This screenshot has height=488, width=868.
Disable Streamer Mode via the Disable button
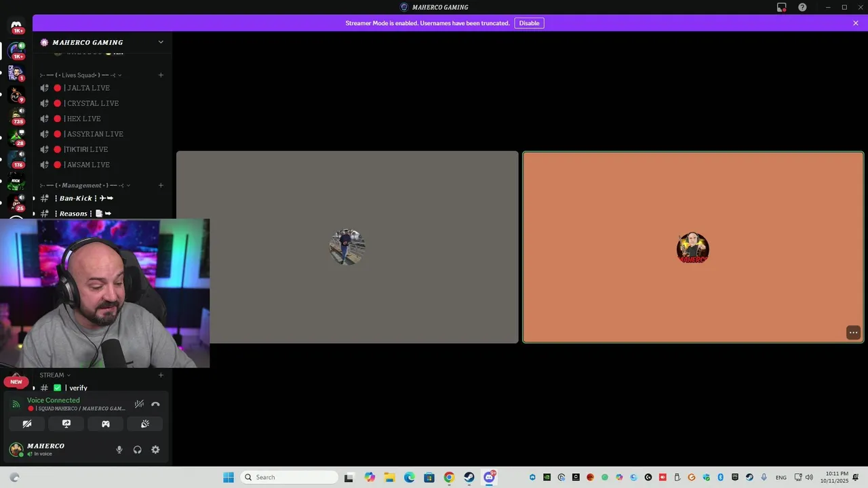point(529,23)
